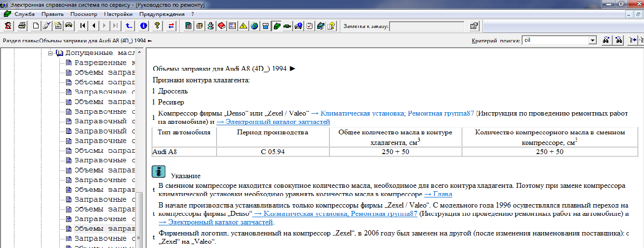
Task: Toggle the green repair manual book icon
Action: 277,26
